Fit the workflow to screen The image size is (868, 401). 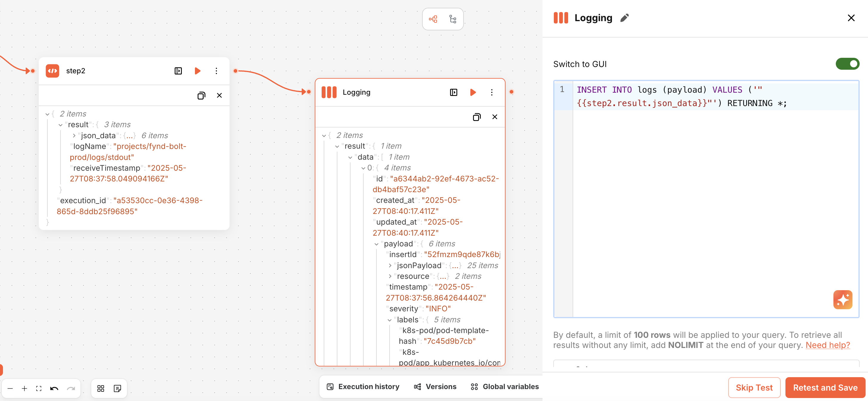(39, 388)
